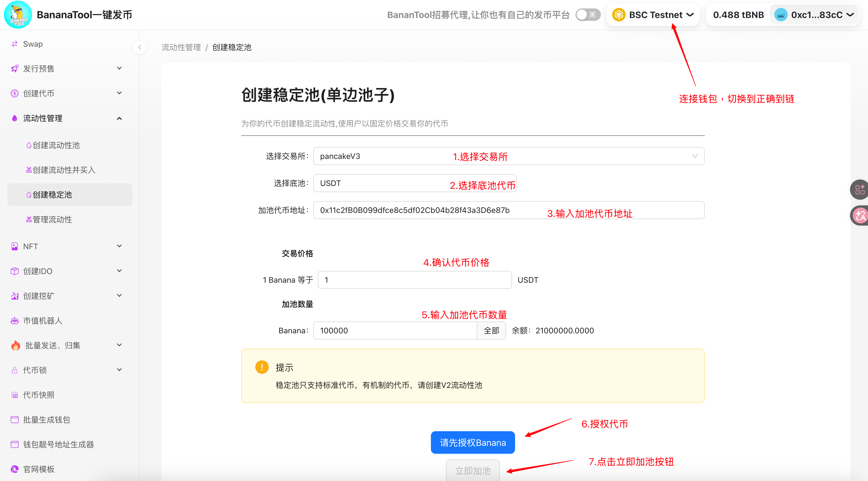Click the 流动性管理 breadcrumb link

point(181,48)
